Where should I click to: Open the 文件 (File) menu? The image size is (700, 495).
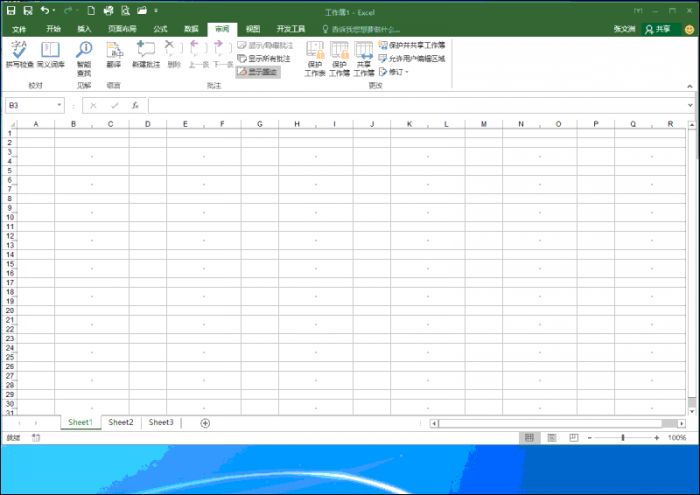point(19,29)
